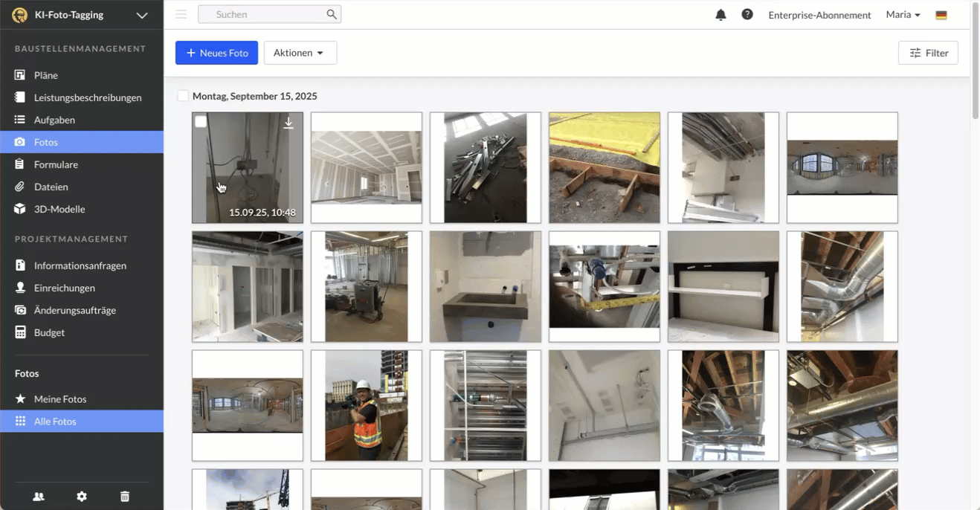Tick the checkbox on the first photo
The width and height of the screenshot is (980, 510).
click(x=201, y=122)
